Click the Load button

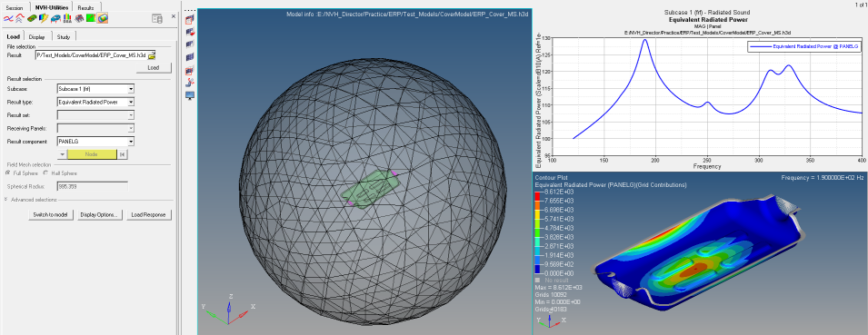[x=154, y=68]
